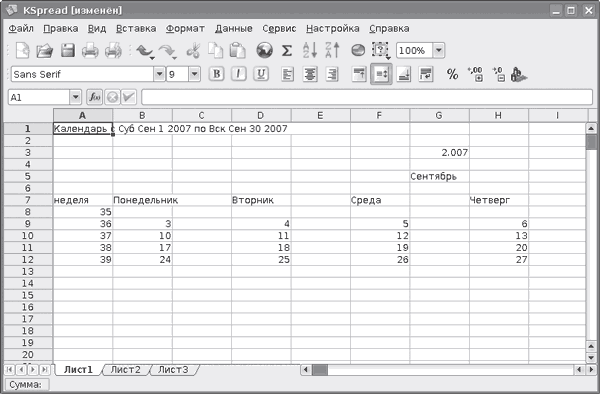The image size is (600, 394).
Task: Click the horizontal scrollbar thumb
Action: click(x=320, y=370)
